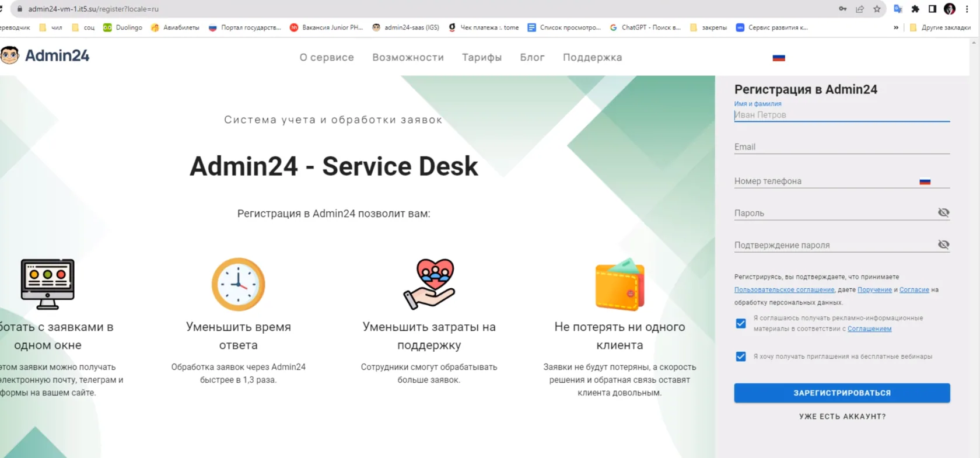The height and width of the screenshot is (458, 980).
Task: Open the ChatGPT - Поиск bookmark
Action: (x=645, y=27)
